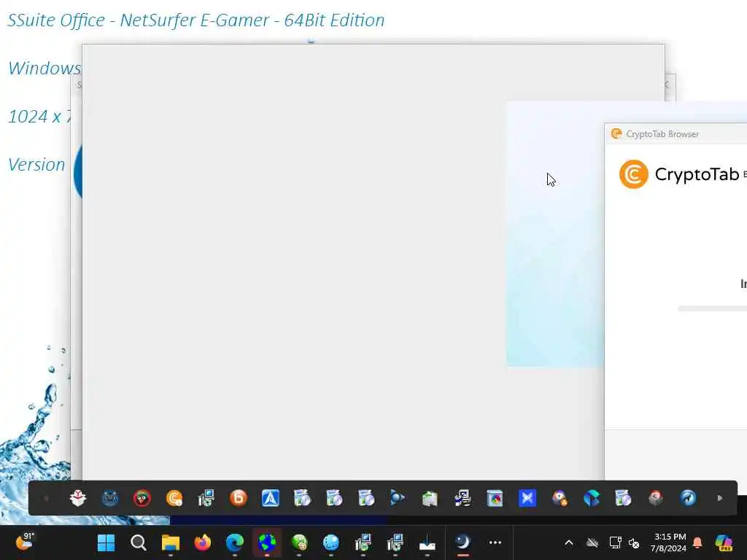Open the Windows Start menu
Image resolution: width=747 pixels, height=560 pixels.
(x=107, y=542)
